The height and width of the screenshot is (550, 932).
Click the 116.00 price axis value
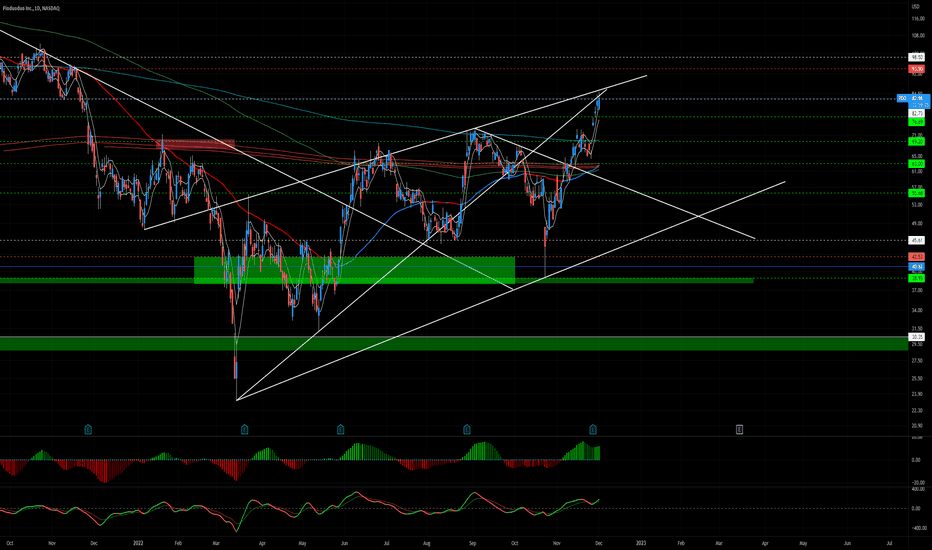[x=917, y=19]
